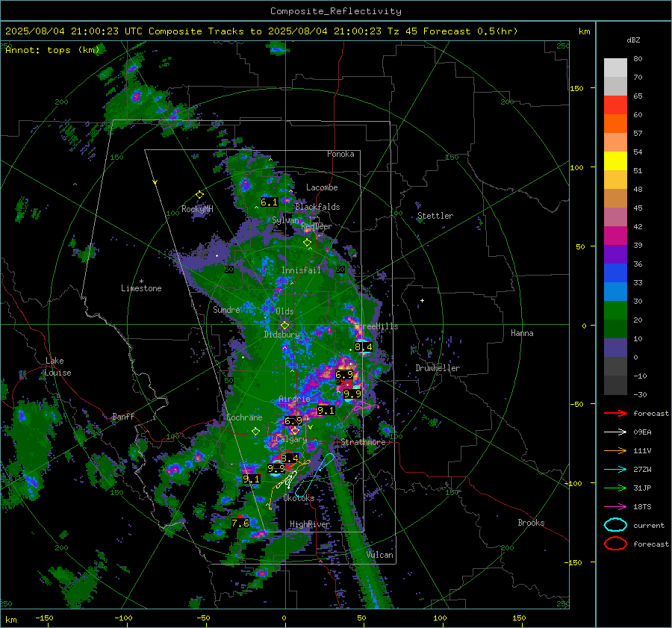Click the yellow diamond marker at Didsbury
Screen dimensions: 672x628
coord(284,326)
